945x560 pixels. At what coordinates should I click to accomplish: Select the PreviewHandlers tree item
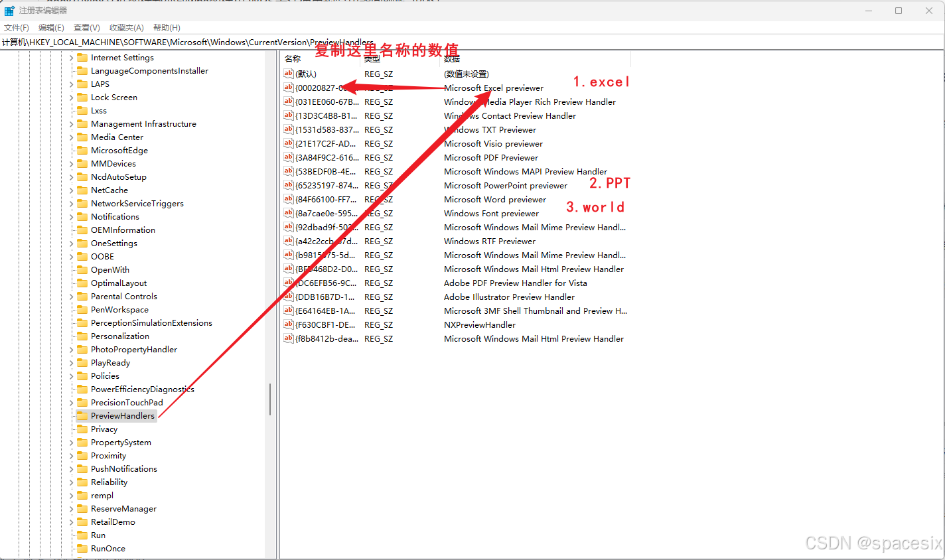click(x=123, y=416)
